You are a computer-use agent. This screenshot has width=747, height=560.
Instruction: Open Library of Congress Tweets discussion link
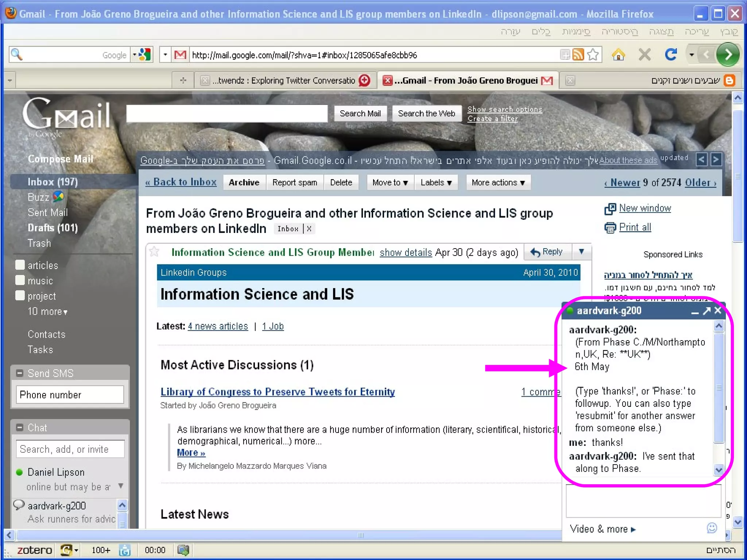[278, 392]
